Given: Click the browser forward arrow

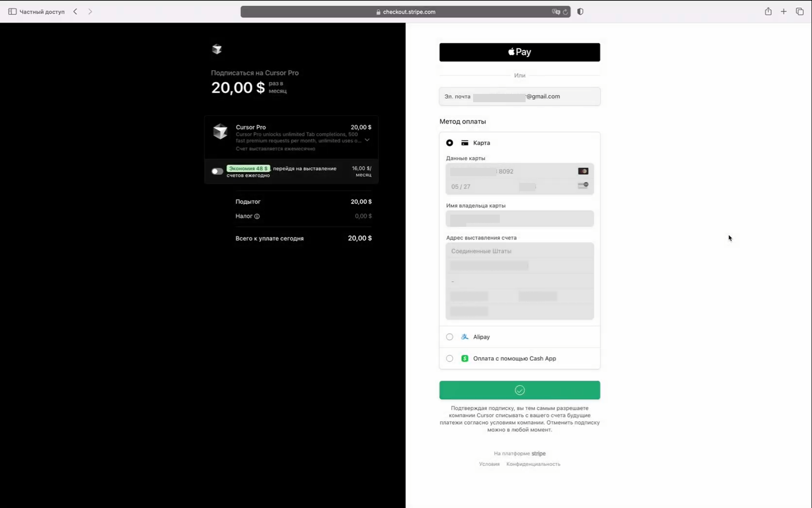Looking at the screenshot, I should [90, 12].
